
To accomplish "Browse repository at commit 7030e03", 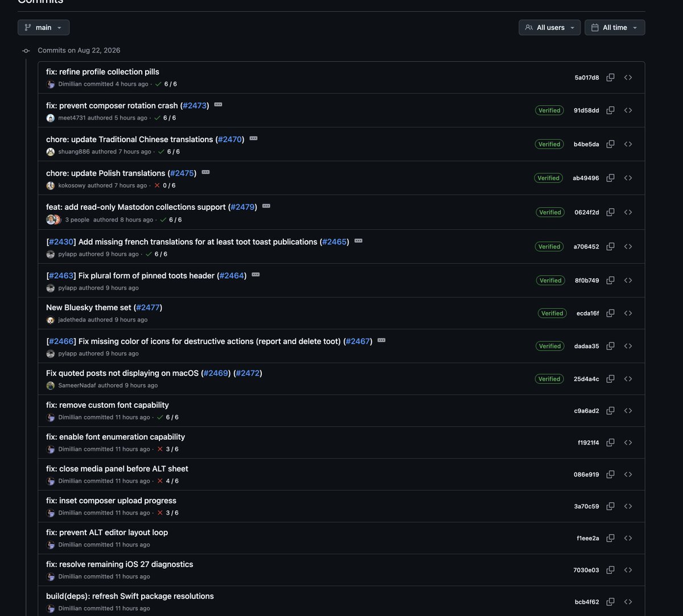I will (628, 570).
